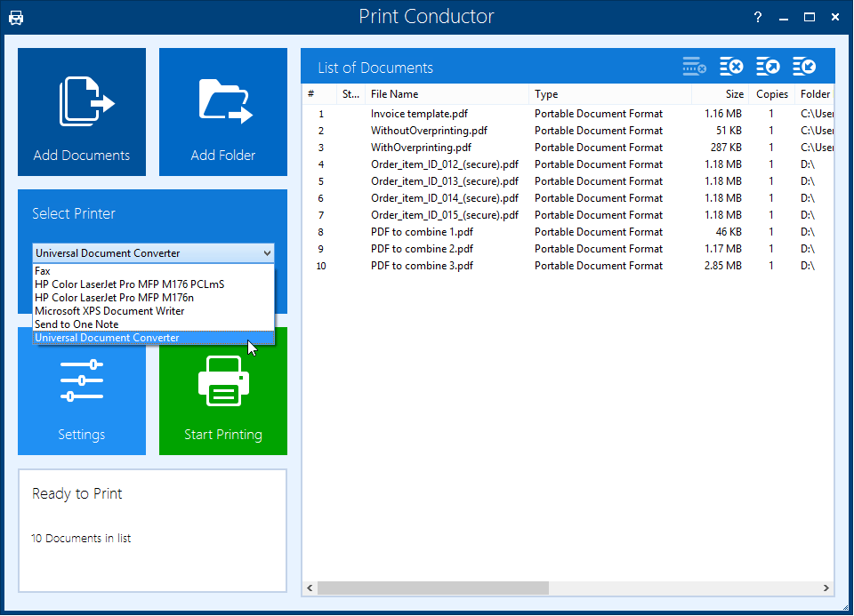
Task: Click the import list icon
Action: (804, 67)
